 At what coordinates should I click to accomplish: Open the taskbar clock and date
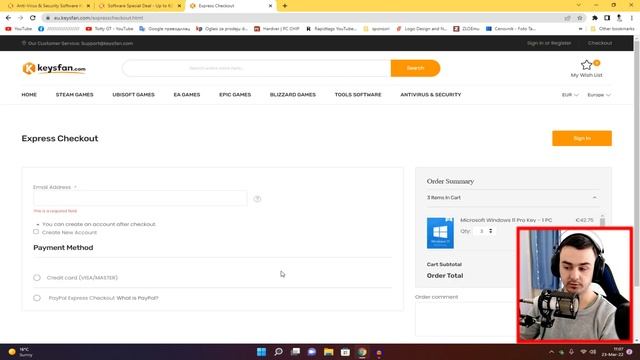click(613, 352)
